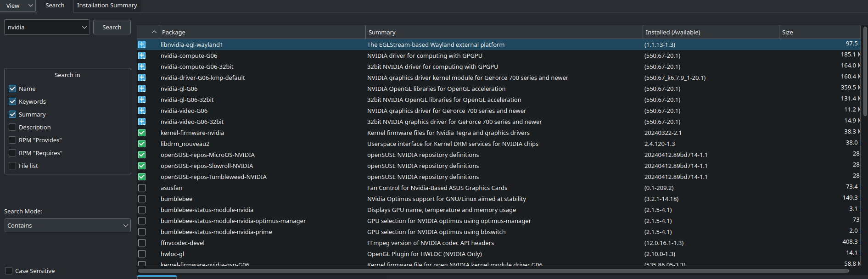
Task: Click the installed check icon for kernel-firmware-nvidia
Action: (x=142, y=133)
